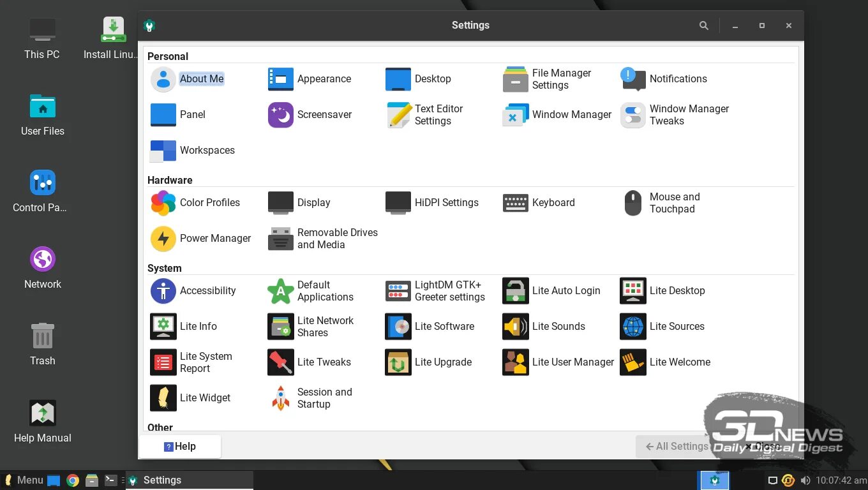Open the Desktop settings icon
868x490 pixels.
point(398,79)
